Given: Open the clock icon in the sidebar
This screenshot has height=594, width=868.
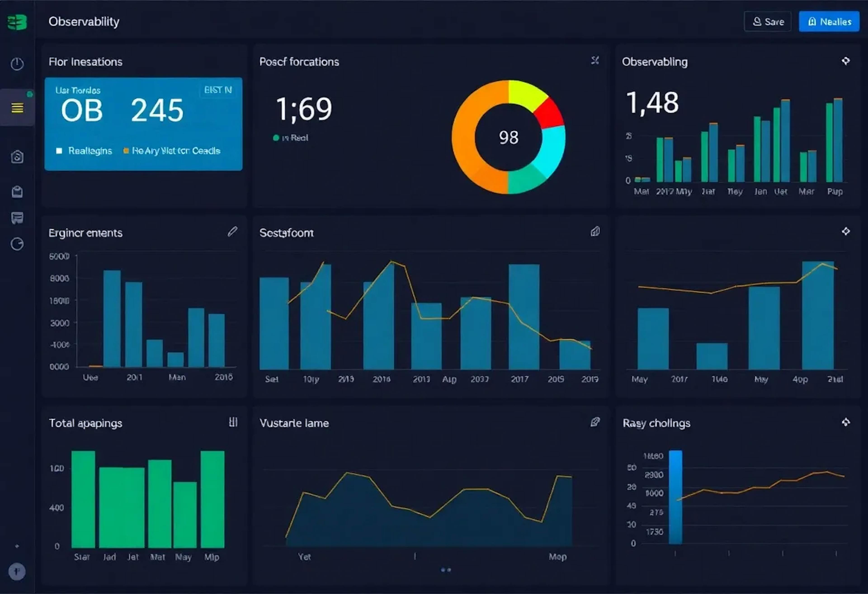Looking at the screenshot, I should (x=17, y=64).
